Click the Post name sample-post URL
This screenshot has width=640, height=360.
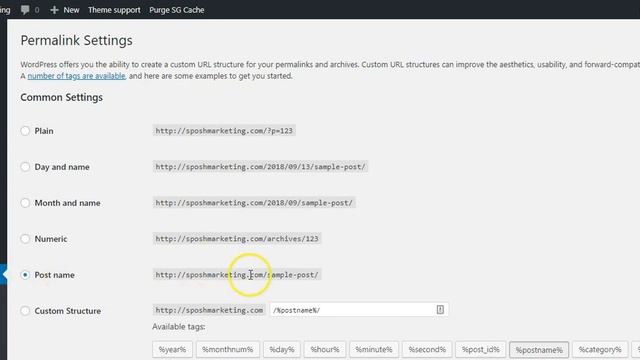(237, 275)
